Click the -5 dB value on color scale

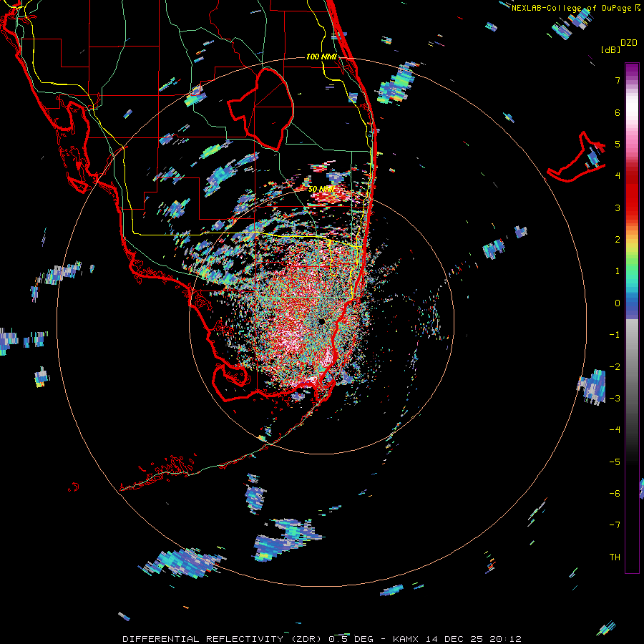[615, 462]
